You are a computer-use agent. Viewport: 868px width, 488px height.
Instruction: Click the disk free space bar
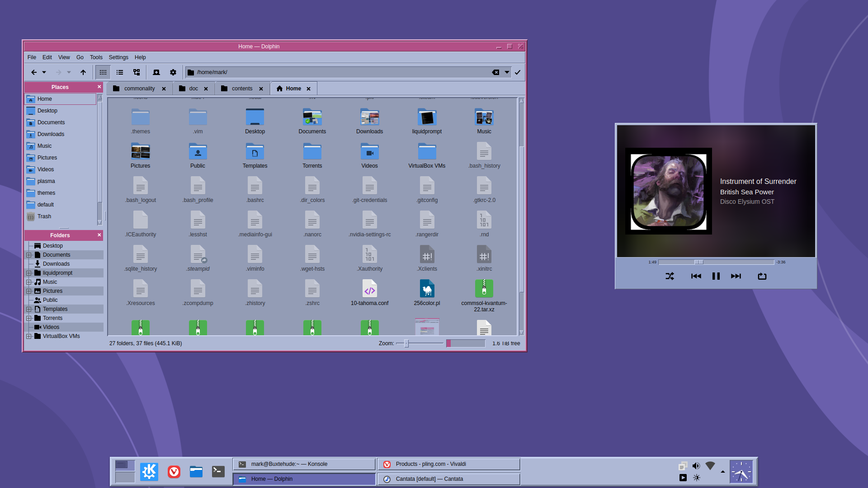pos(466,343)
